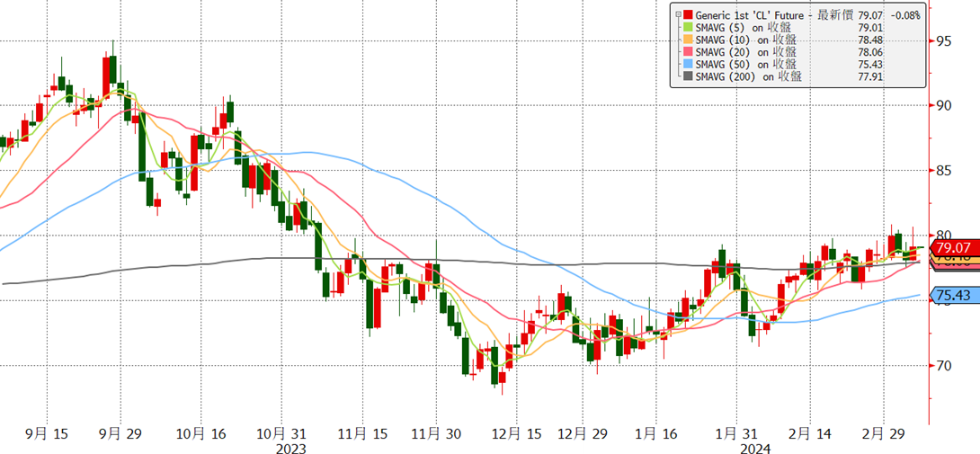This screenshot has width=980, height=454.
Task: Click the -0.08% change value in legend
Action: tap(905, 15)
